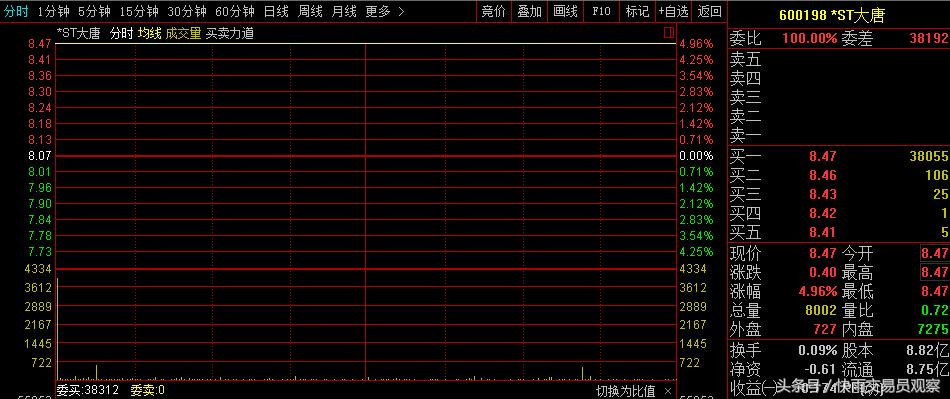Click the 委买:38312 status text
The width and height of the screenshot is (950, 399).
[x=88, y=391]
